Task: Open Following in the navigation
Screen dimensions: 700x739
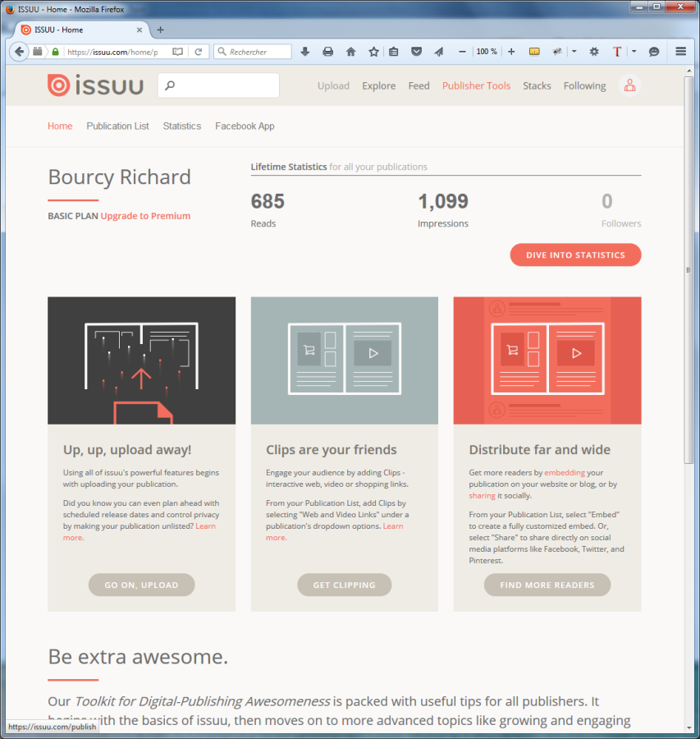Action: [x=584, y=85]
